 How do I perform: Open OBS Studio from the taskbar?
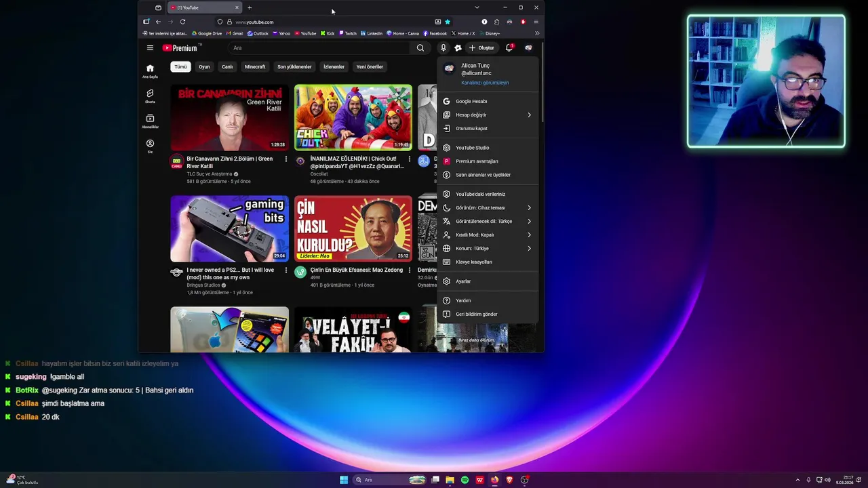coord(524,480)
